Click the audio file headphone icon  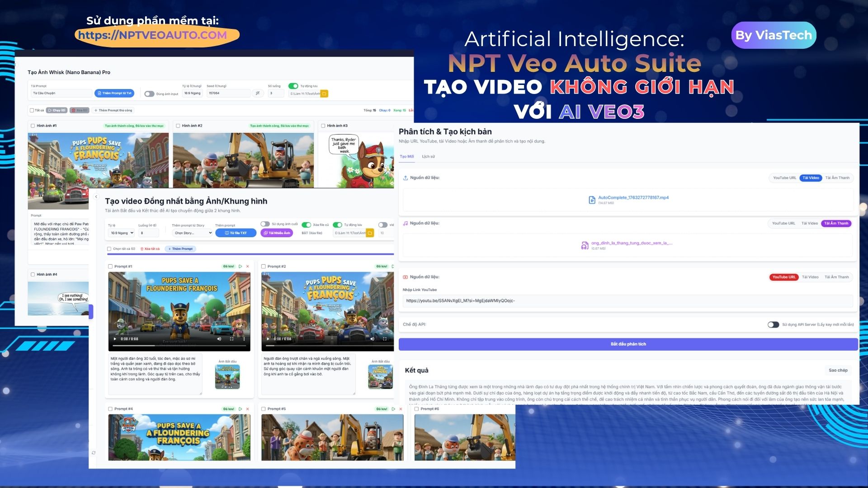(585, 245)
